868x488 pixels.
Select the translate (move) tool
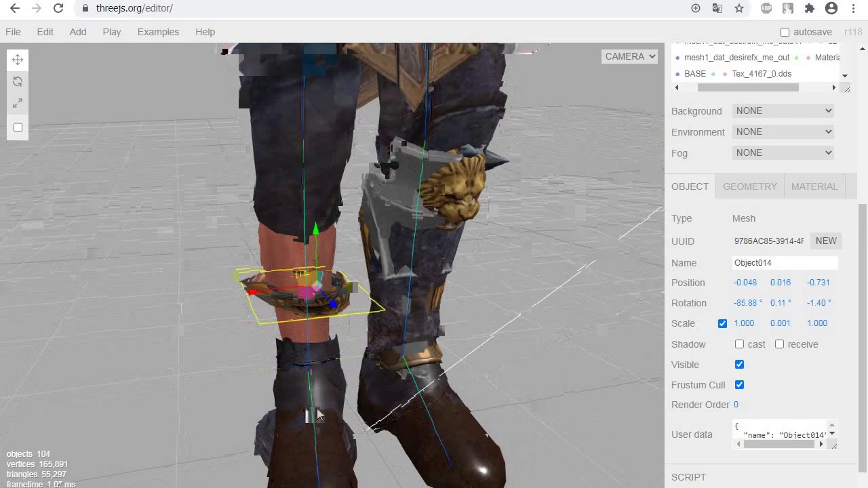pos(18,60)
